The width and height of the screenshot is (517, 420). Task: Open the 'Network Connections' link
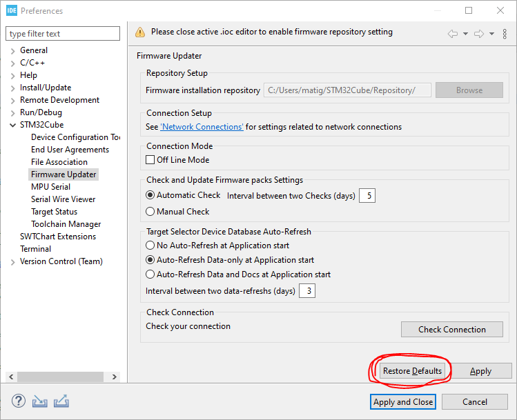click(x=202, y=127)
